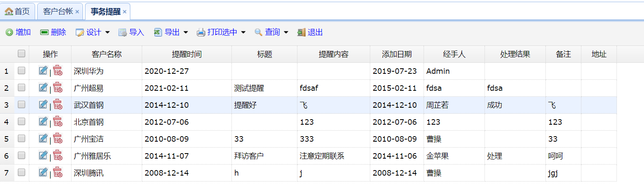The height and width of the screenshot is (193, 644).
Task: Click the 导入 button label
Action: click(x=137, y=32)
